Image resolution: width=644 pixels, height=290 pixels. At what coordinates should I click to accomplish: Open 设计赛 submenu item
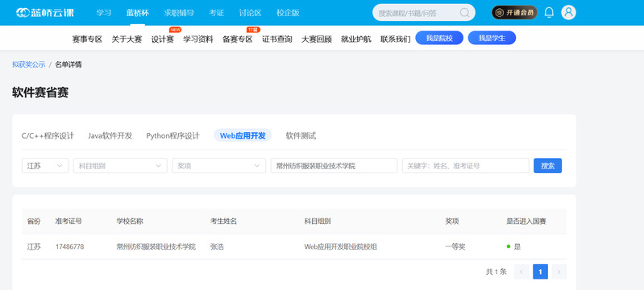(x=162, y=39)
